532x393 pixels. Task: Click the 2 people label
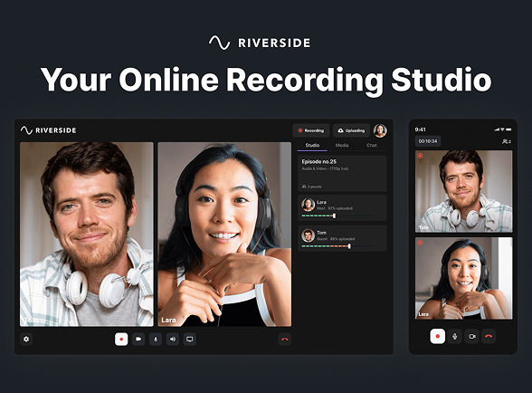point(312,187)
